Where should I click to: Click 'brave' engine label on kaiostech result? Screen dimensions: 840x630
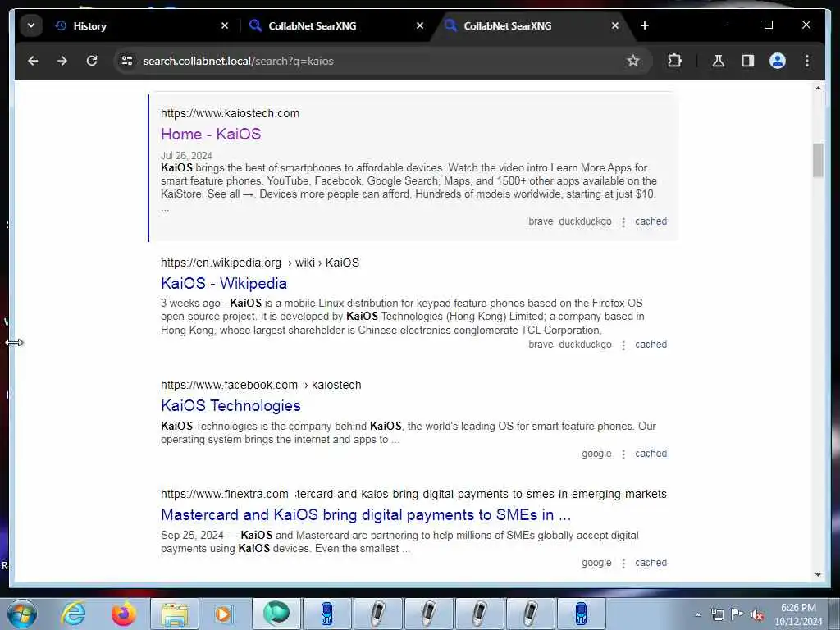(541, 221)
